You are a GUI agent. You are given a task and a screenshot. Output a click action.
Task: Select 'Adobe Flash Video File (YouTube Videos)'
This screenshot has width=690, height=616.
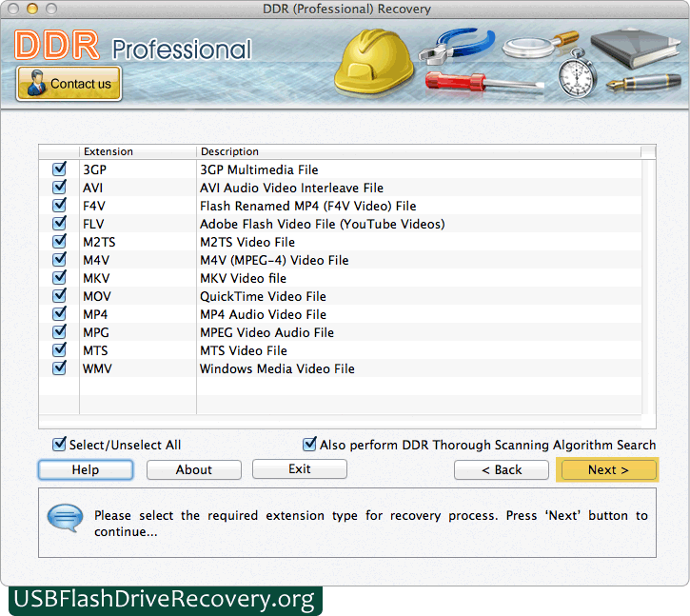[322, 224]
